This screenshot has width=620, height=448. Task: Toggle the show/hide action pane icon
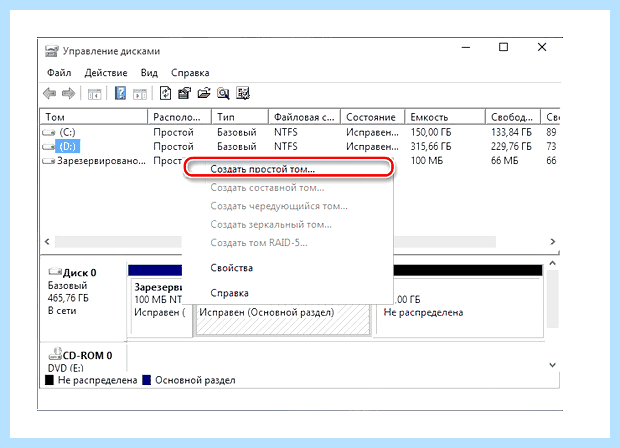pos(140,94)
